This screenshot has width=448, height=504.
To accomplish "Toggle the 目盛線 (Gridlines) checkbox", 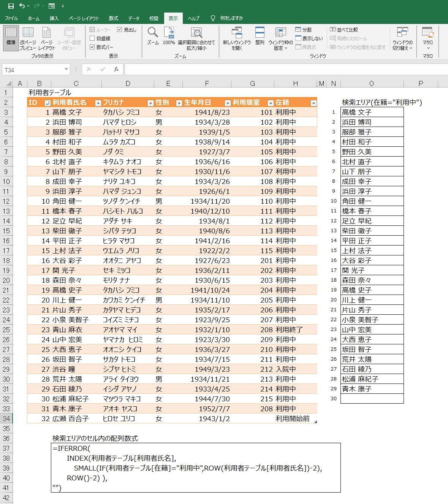I will (x=92, y=38).
